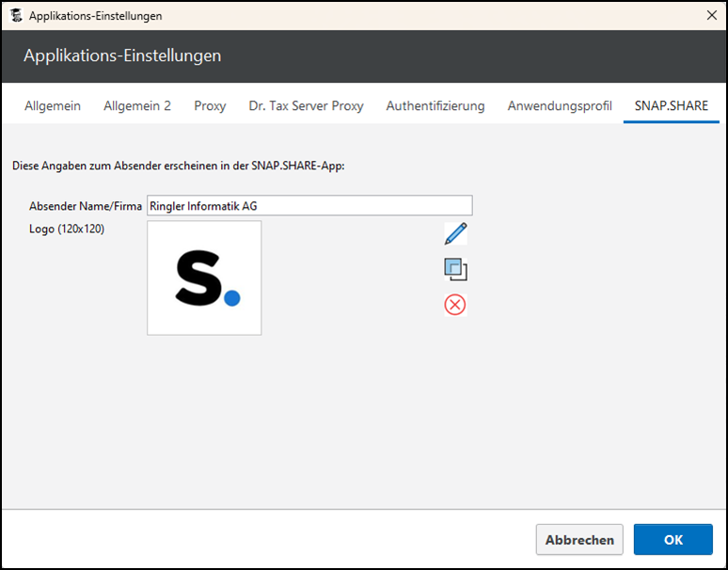728x570 pixels.
Task: Click the Absender Name/Firma input field
Action: 309,206
